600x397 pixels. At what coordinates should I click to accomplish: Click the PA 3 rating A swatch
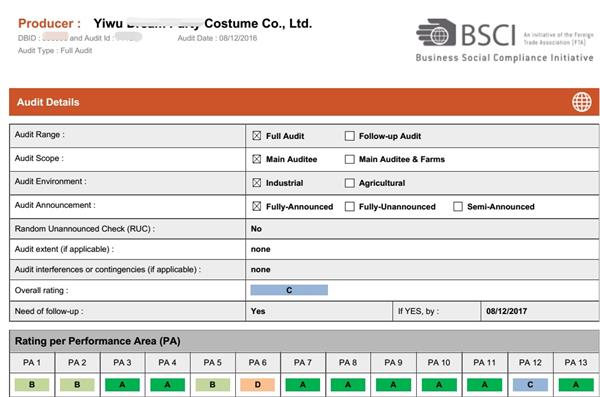pos(122,385)
